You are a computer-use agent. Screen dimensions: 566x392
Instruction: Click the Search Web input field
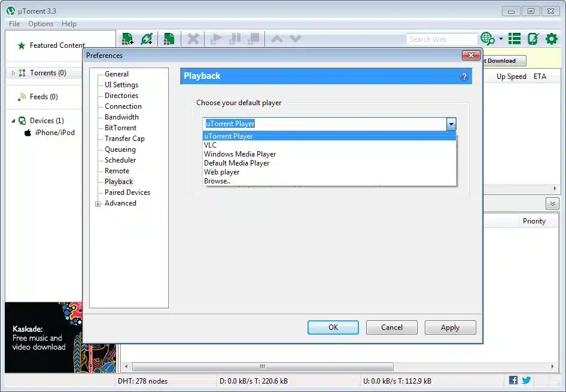pos(442,39)
